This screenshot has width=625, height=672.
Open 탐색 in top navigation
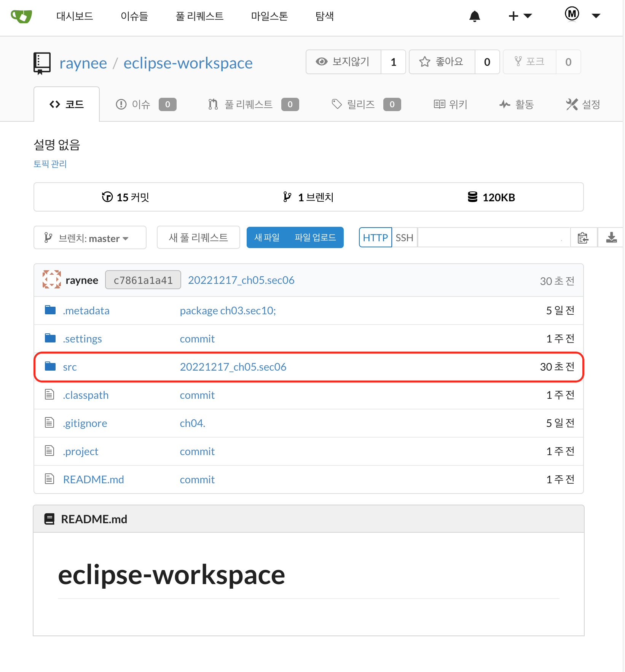coord(325,16)
